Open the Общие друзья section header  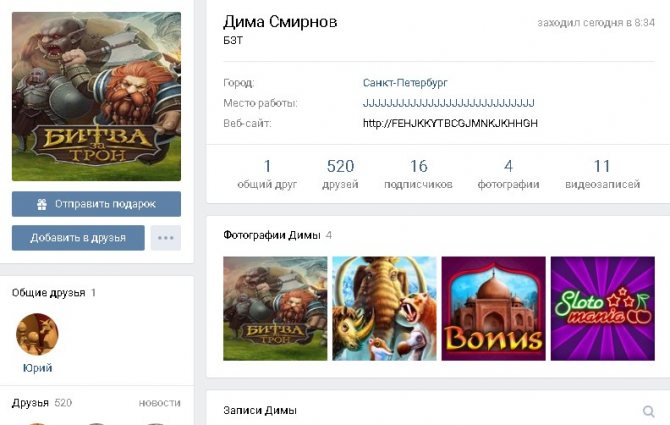coord(54,293)
